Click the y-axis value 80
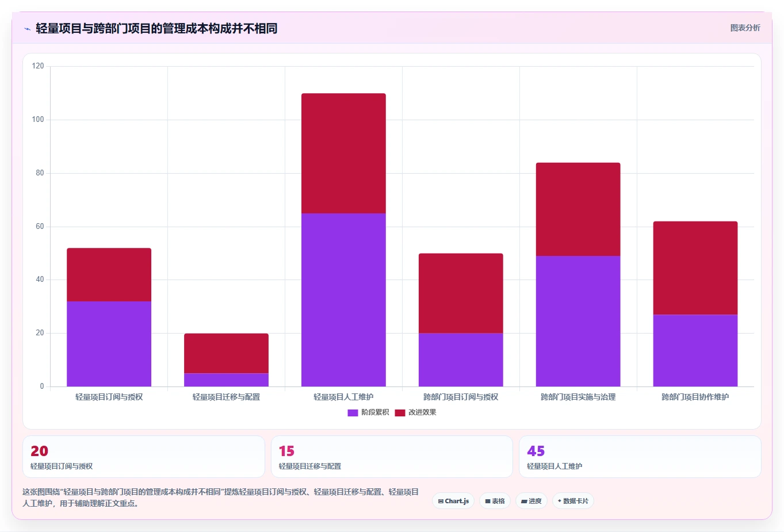The width and height of the screenshot is (784, 532). (x=40, y=173)
